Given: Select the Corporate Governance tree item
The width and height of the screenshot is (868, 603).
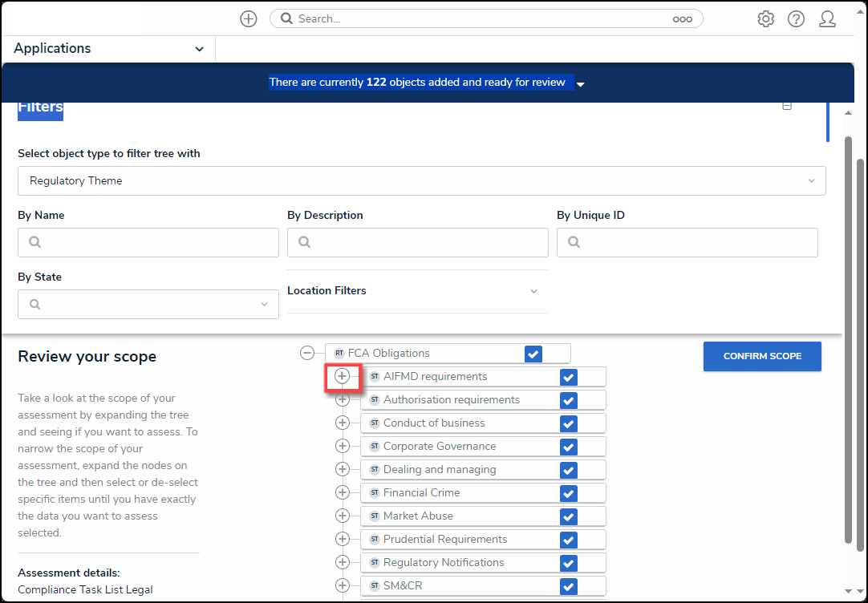Looking at the screenshot, I should coord(440,447).
